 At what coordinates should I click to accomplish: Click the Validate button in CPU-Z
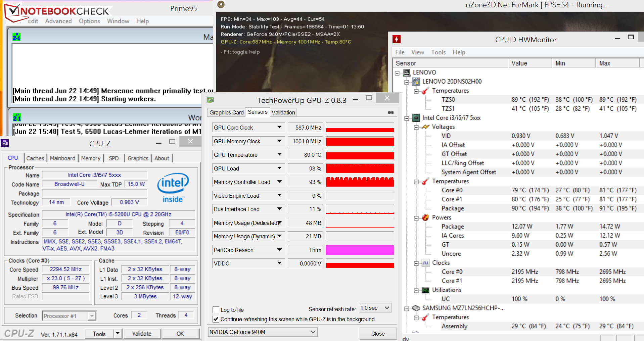[142, 334]
